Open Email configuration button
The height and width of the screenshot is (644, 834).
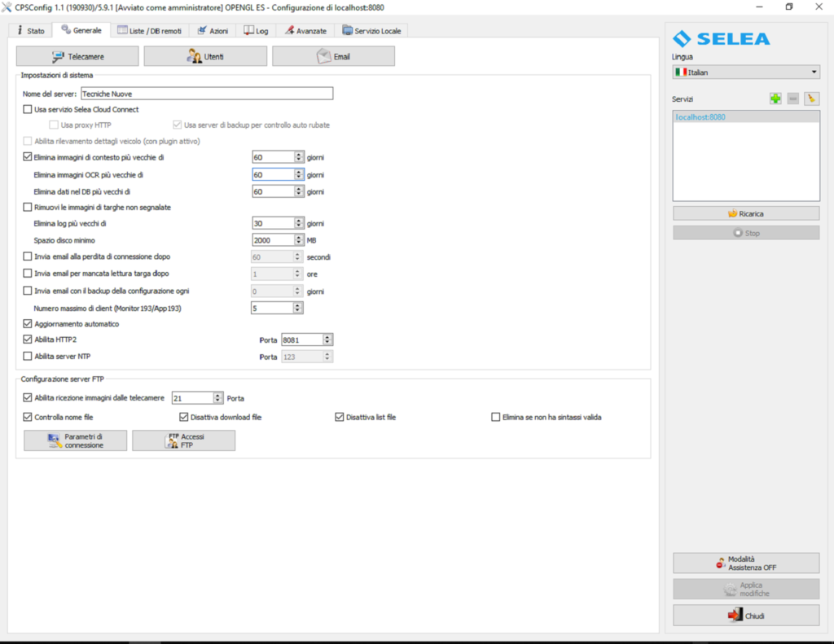coord(333,56)
